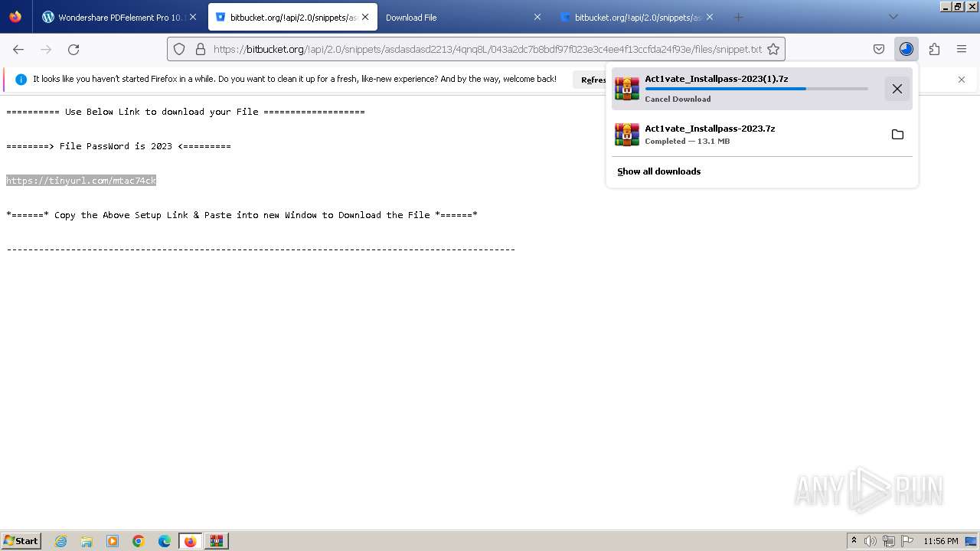Click the Copy the Above Setup Link line
980x551 pixels.
(x=242, y=215)
